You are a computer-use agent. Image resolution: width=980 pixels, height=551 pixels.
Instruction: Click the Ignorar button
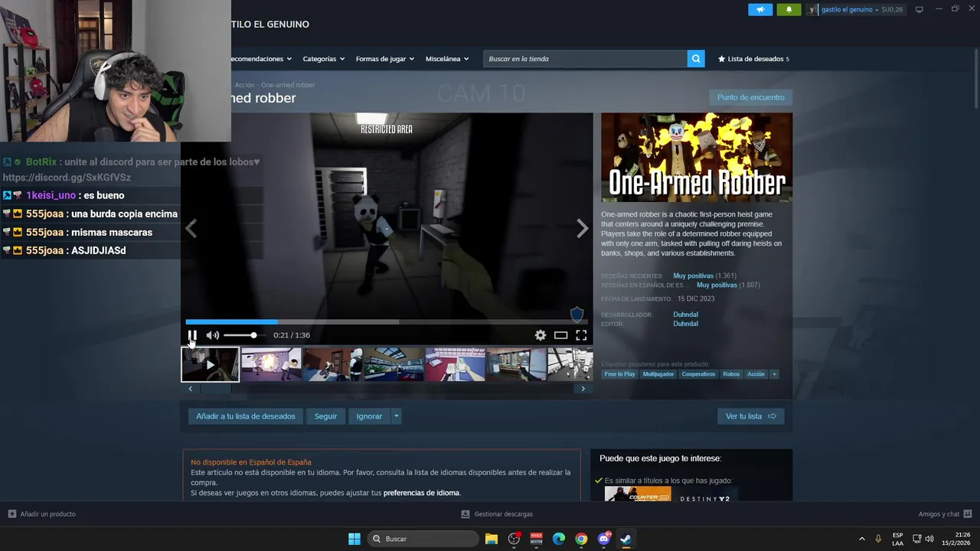tap(369, 416)
